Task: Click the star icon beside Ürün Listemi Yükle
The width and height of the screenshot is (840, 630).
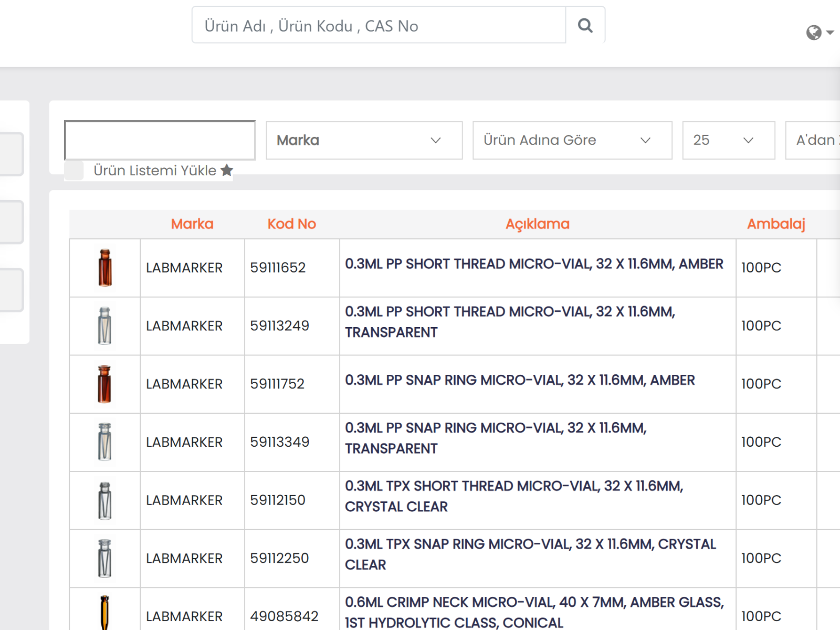Action: pyautogui.click(x=227, y=170)
